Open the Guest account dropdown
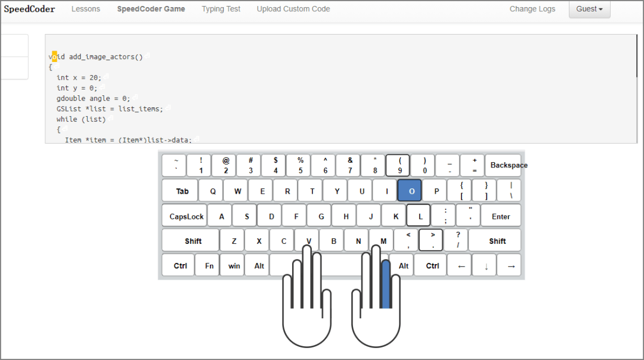 589,9
